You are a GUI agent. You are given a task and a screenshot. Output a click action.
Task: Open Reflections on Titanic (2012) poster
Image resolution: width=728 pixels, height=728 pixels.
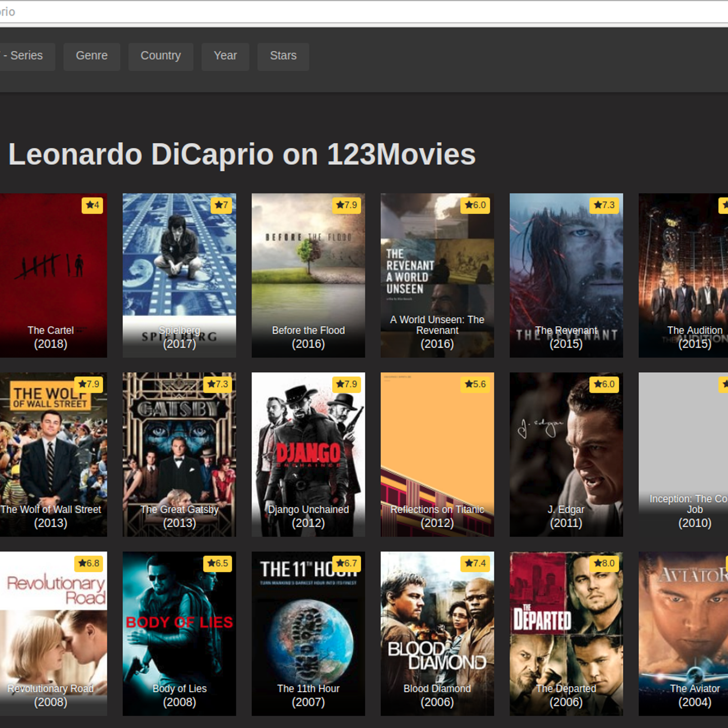tap(437, 455)
